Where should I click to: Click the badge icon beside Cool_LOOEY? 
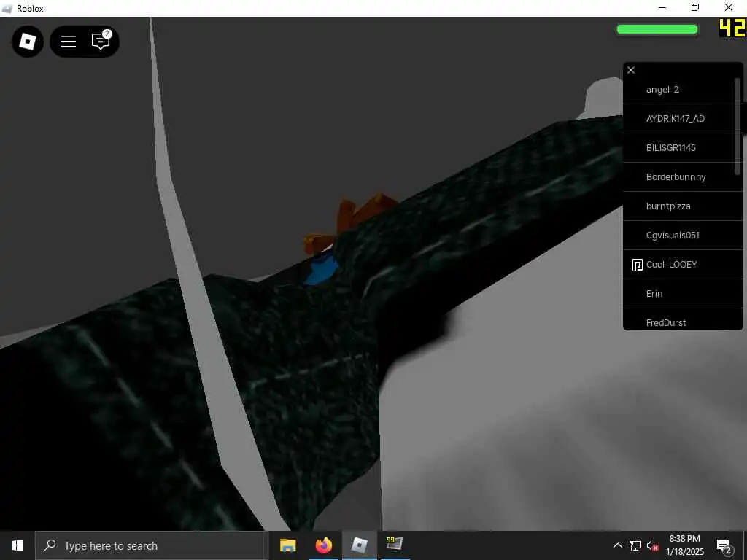coord(637,265)
